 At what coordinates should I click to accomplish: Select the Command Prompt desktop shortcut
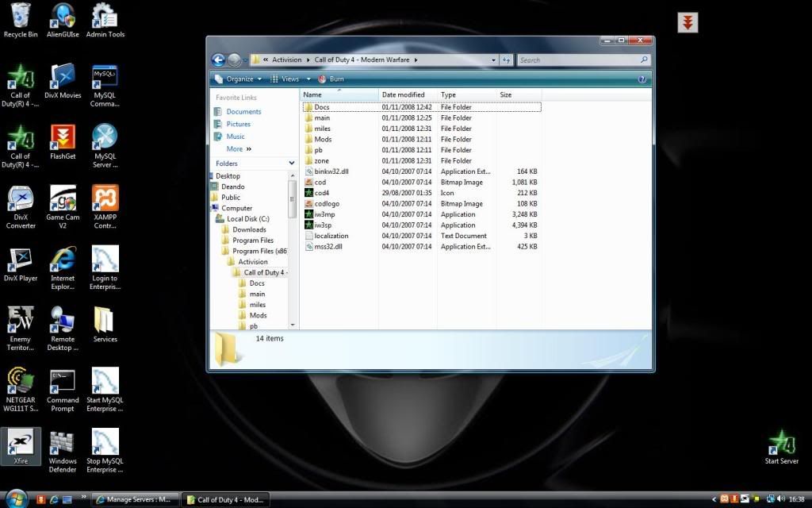coord(63,391)
